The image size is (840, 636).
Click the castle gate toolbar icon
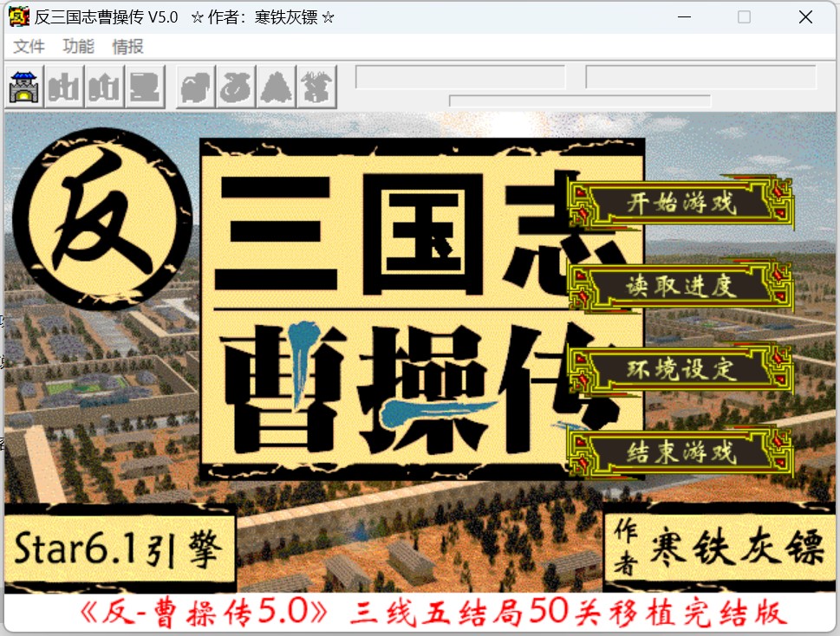pos(24,87)
